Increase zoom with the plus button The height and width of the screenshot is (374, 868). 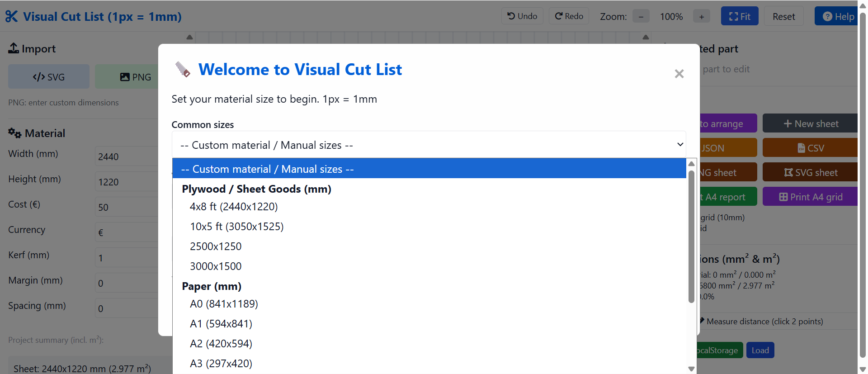point(702,17)
